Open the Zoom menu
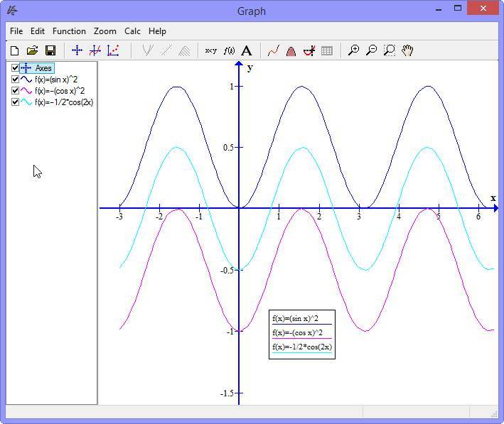 tap(104, 31)
